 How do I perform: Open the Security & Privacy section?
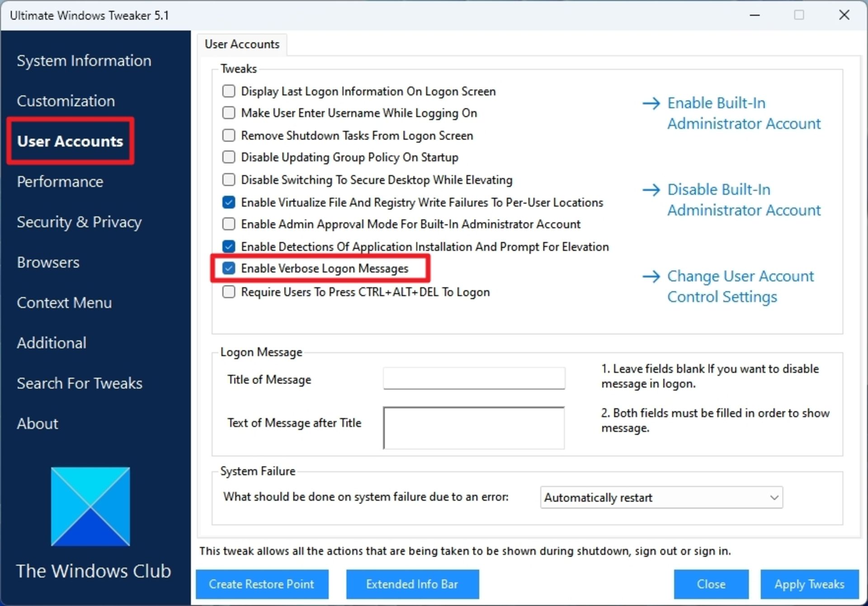coord(79,222)
